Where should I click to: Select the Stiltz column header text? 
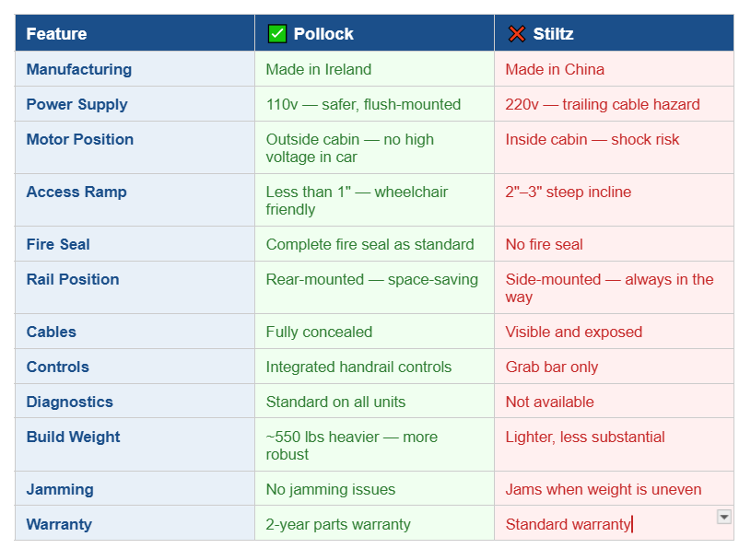pyautogui.click(x=553, y=34)
